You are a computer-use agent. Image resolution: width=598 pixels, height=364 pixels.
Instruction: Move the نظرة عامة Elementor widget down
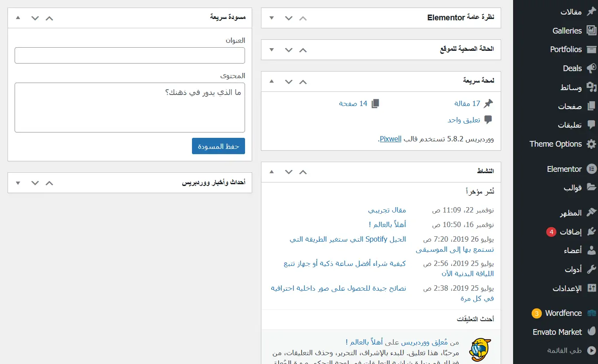coord(289,18)
